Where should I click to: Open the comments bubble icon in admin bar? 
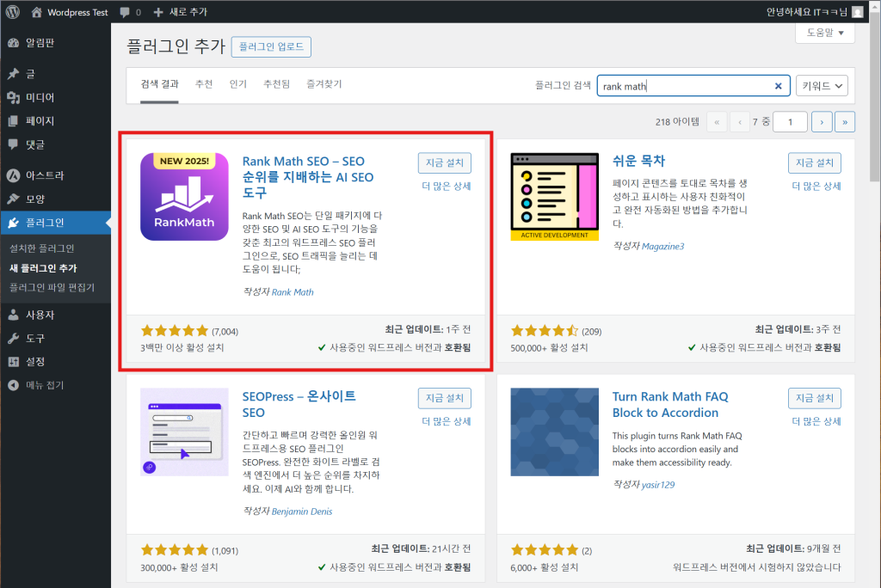tap(125, 12)
